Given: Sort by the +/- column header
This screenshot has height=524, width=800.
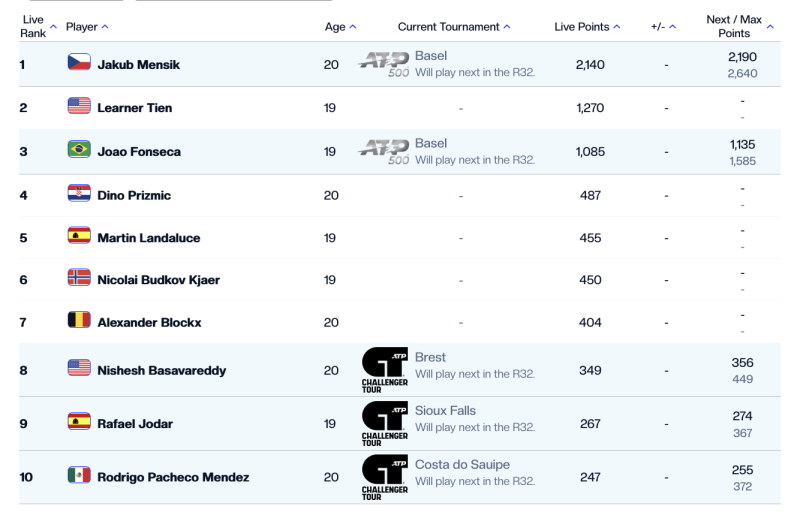Looking at the screenshot, I should click(663, 26).
